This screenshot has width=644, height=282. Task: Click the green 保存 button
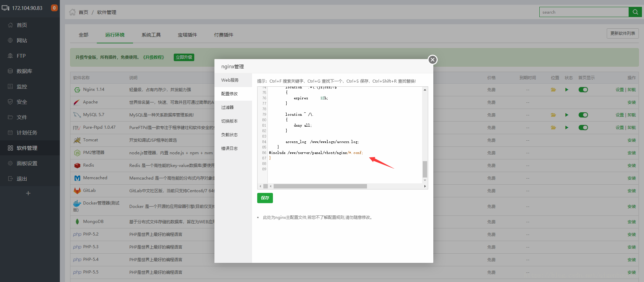tap(265, 198)
